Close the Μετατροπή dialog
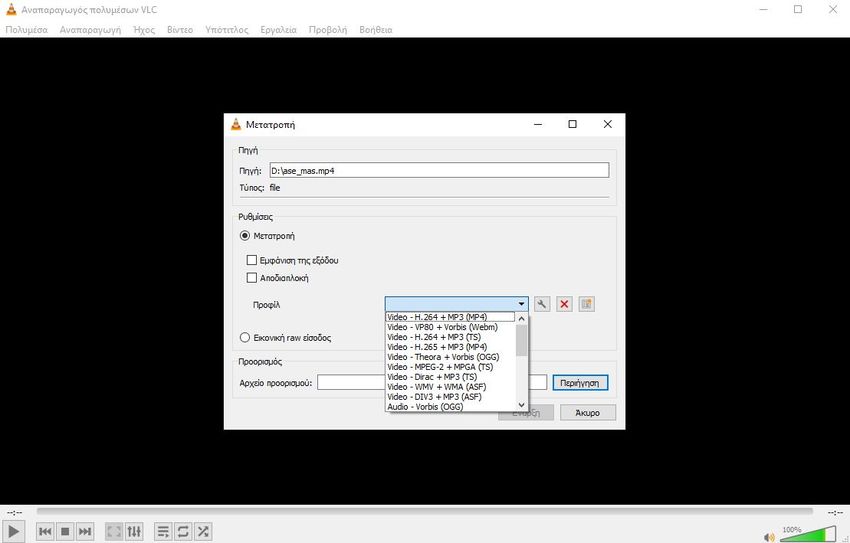Viewport: 850px width, 543px height. pyautogui.click(x=608, y=124)
